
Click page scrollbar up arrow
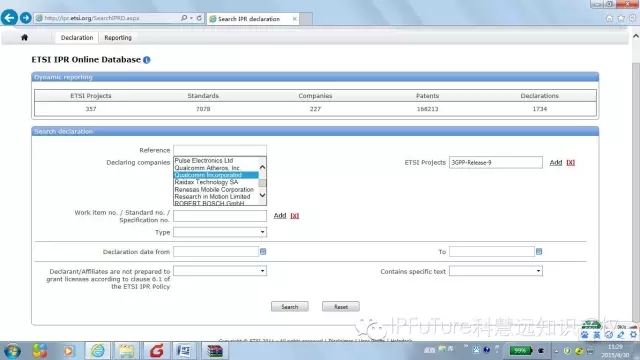pyautogui.click(x=636, y=36)
